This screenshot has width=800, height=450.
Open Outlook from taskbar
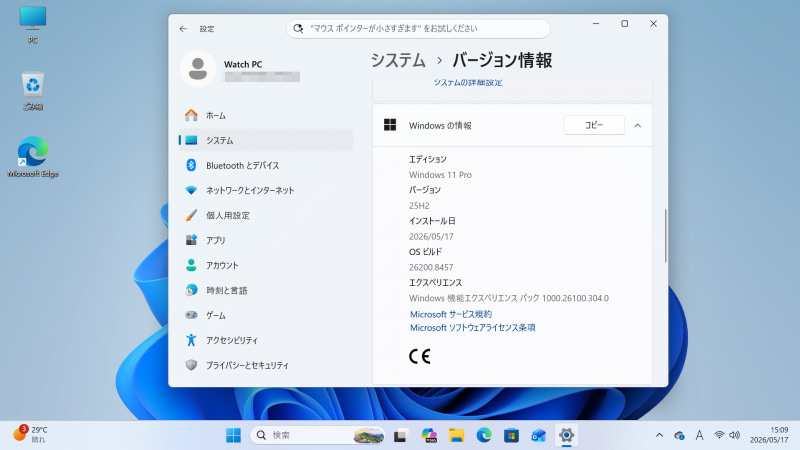[x=538, y=435]
